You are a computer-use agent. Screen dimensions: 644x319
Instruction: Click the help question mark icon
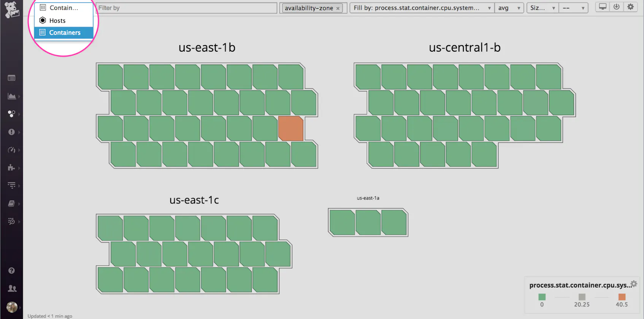point(12,270)
